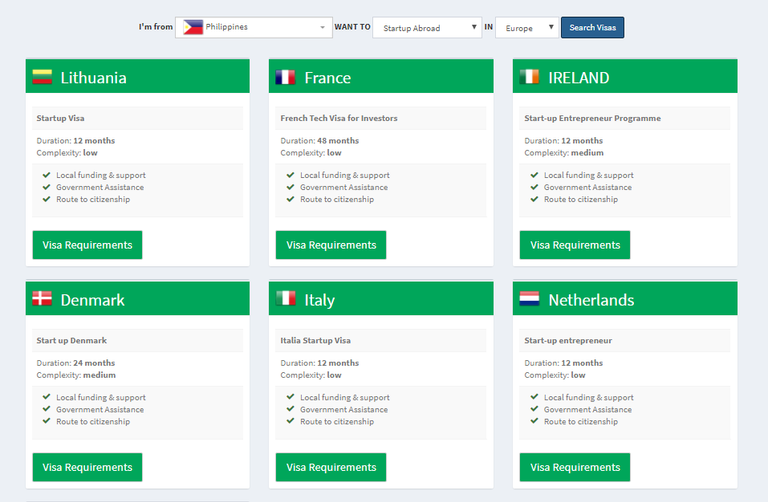The image size is (768, 502).
Task: Click the Lithuania flag icon
Action: [42, 77]
